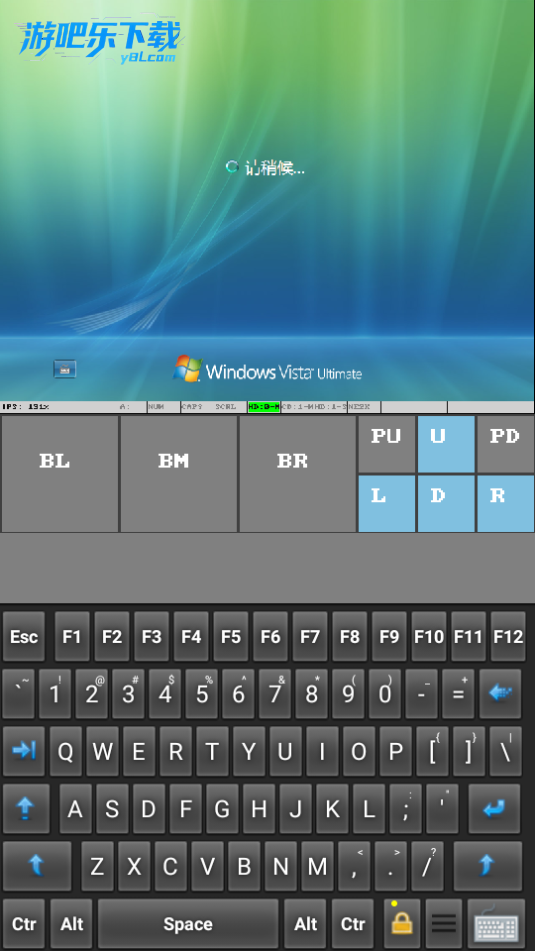
Task: Tap the Tab key arrow icon
Action: coord(24,751)
